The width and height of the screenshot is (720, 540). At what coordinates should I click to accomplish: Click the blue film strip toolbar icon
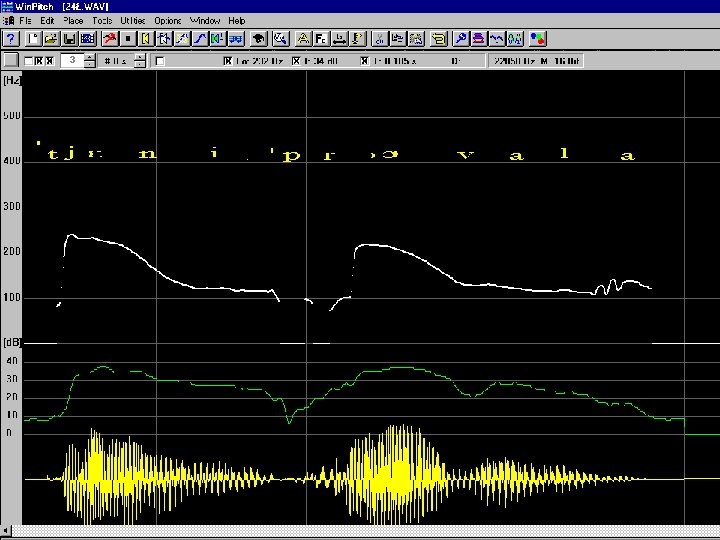click(x=88, y=39)
